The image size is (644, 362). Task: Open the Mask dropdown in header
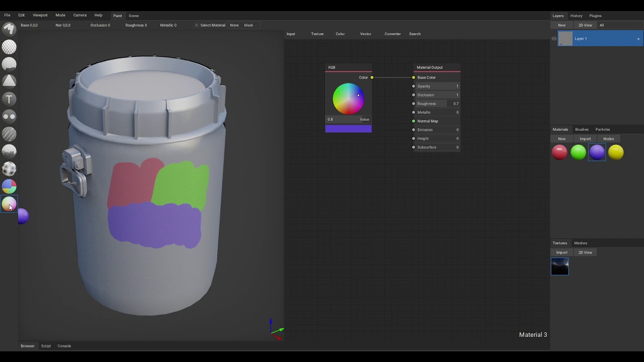tap(250, 25)
